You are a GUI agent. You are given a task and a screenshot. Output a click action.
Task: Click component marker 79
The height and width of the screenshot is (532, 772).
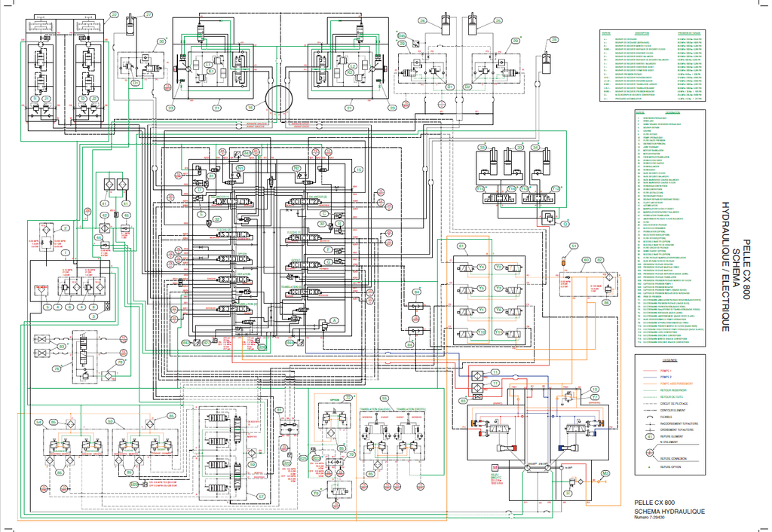pos(351,454)
